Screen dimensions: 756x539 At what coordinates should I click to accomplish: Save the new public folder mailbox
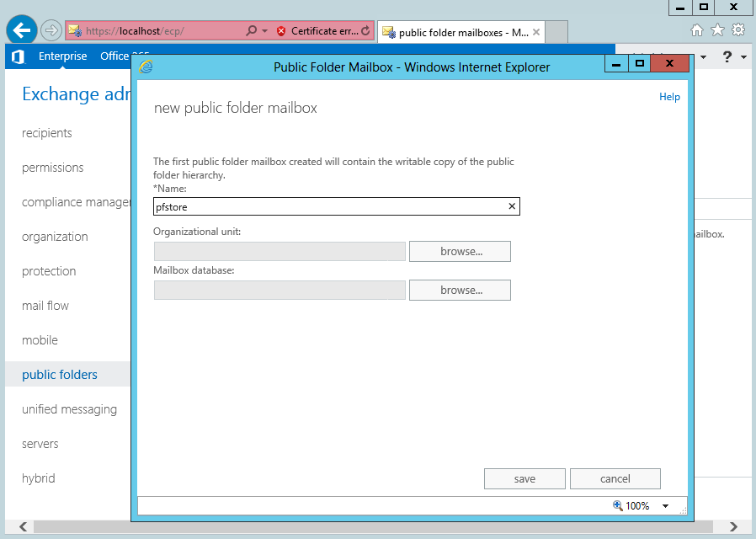524,478
